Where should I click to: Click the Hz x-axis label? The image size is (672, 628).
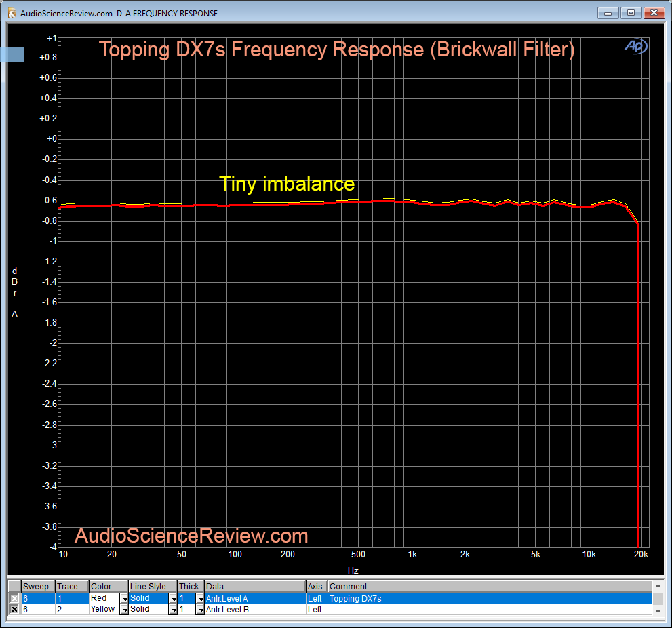pyautogui.click(x=353, y=570)
